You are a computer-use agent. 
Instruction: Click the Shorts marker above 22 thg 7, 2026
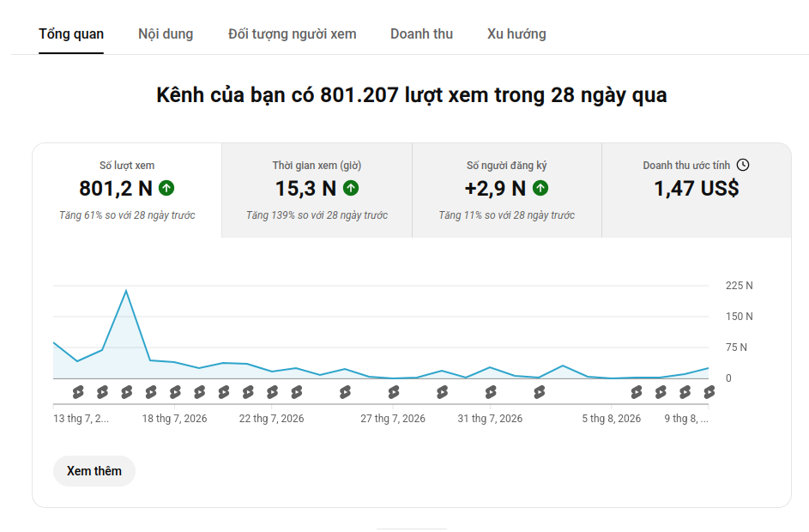tap(272, 393)
